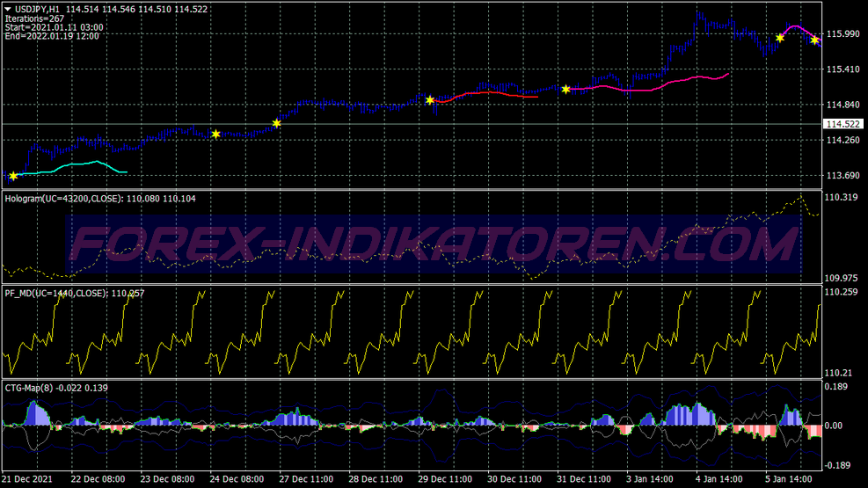Image resolution: width=868 pixels, height=488 pixels.
Task: Click the rightmost yellow star on chart
Action: click(815, 40)
